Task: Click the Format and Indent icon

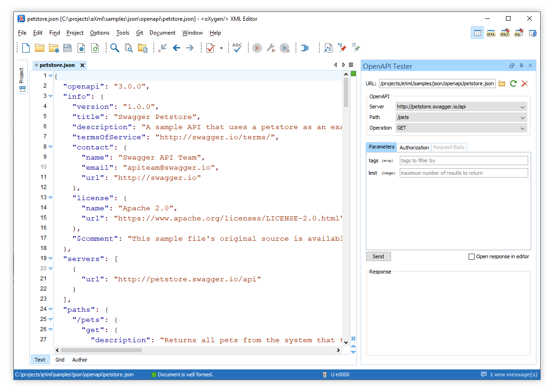Action: (305, 48)
